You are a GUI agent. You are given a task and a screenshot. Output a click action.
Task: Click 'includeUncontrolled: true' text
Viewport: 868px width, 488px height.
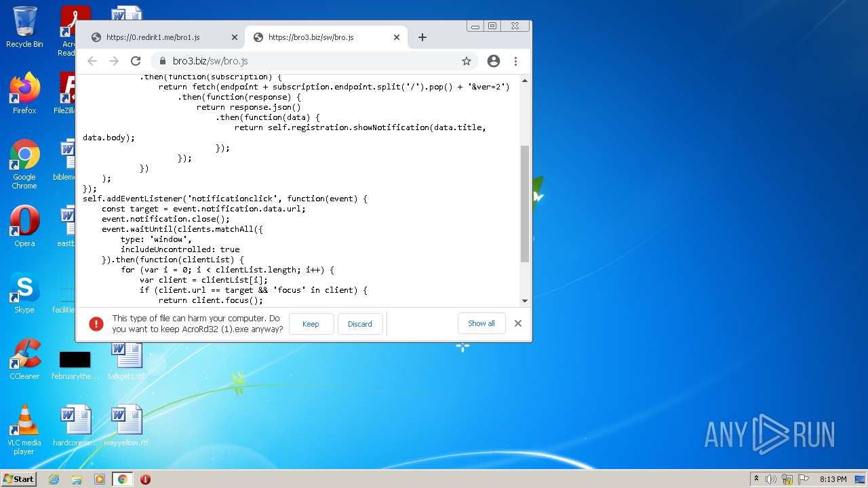tap(180, 249)
